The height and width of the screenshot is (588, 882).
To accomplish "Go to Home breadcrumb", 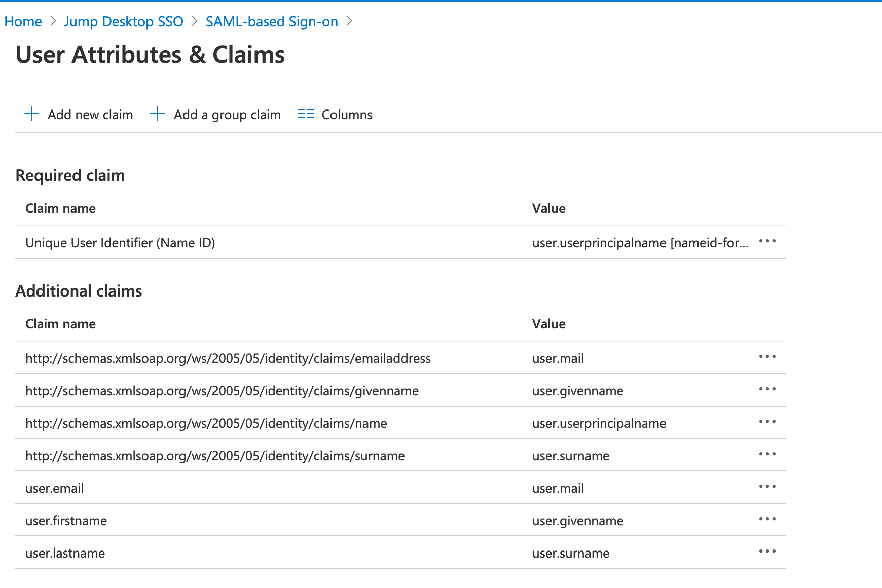I will (x=23, y=22).
